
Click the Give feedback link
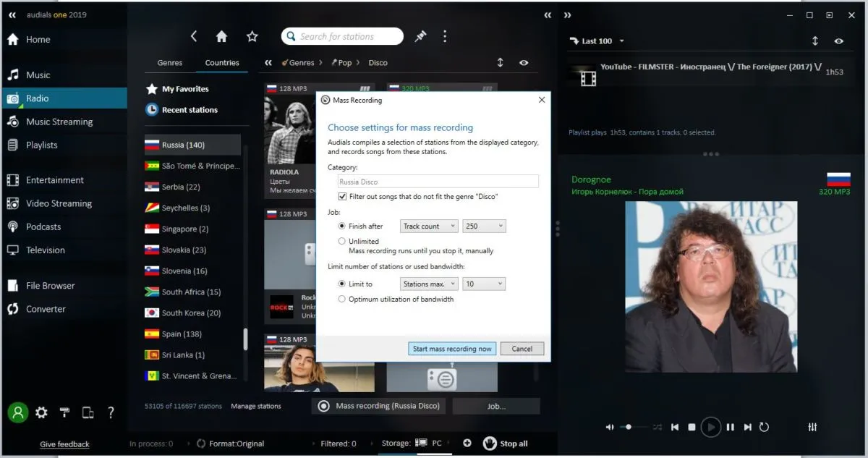[x=64, y=444]
